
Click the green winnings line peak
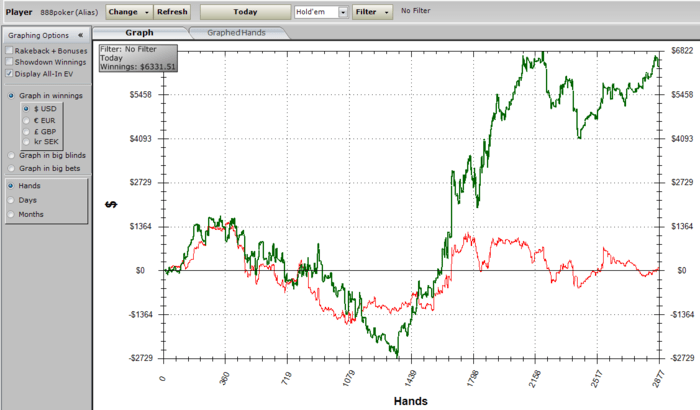click(x=542, y=53)
